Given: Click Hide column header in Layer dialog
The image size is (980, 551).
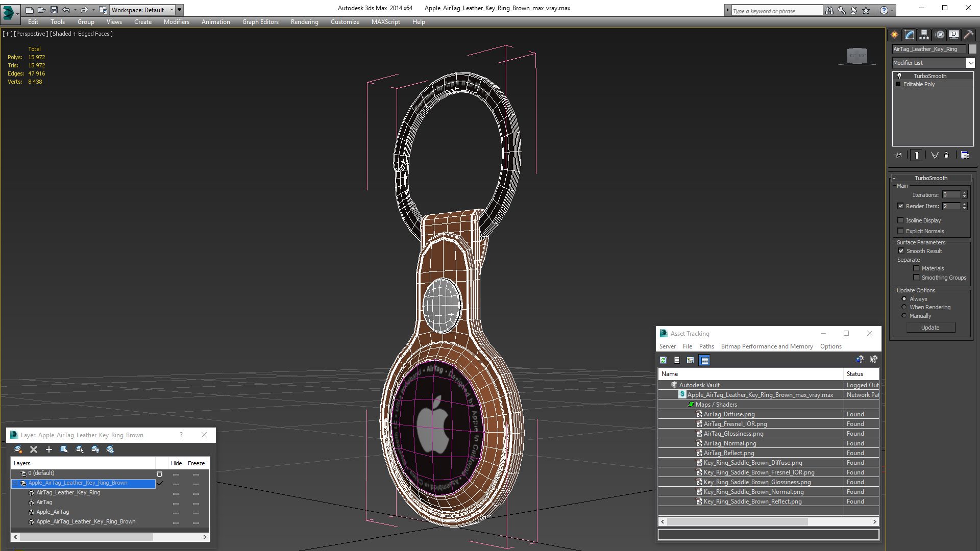Looking at the screenshot, I should [176, 463].
